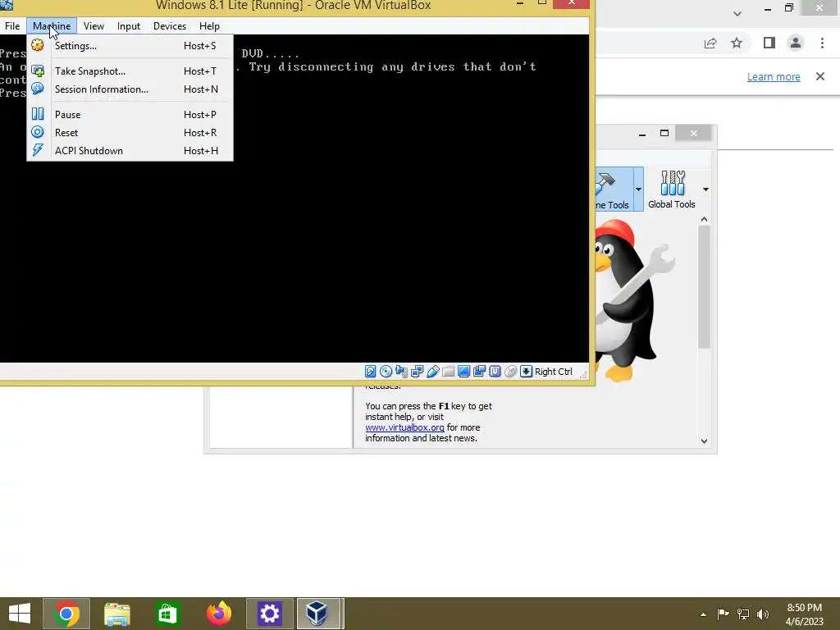Open the www.virtualbox.org link
840x630 pixels.
(404, 427)
